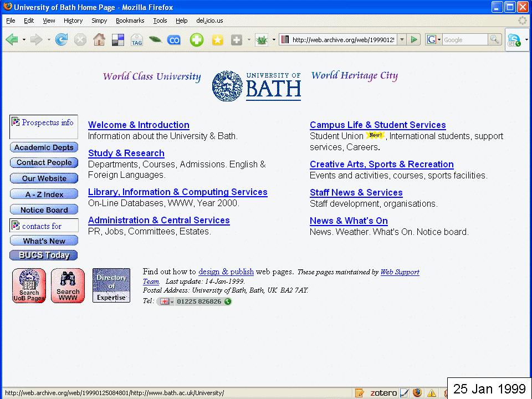Click the search magnifier icon
Viewport: 532px width, 399px height.
494,40
